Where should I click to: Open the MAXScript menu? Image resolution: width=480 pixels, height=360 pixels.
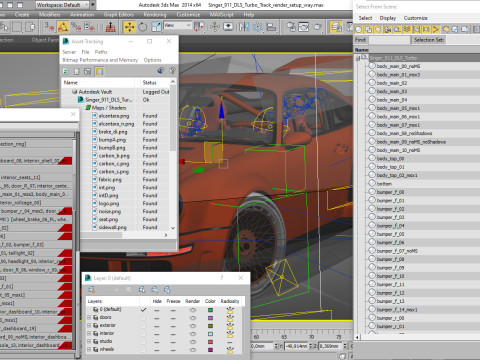pyautogui.click(x=221, y=15)
